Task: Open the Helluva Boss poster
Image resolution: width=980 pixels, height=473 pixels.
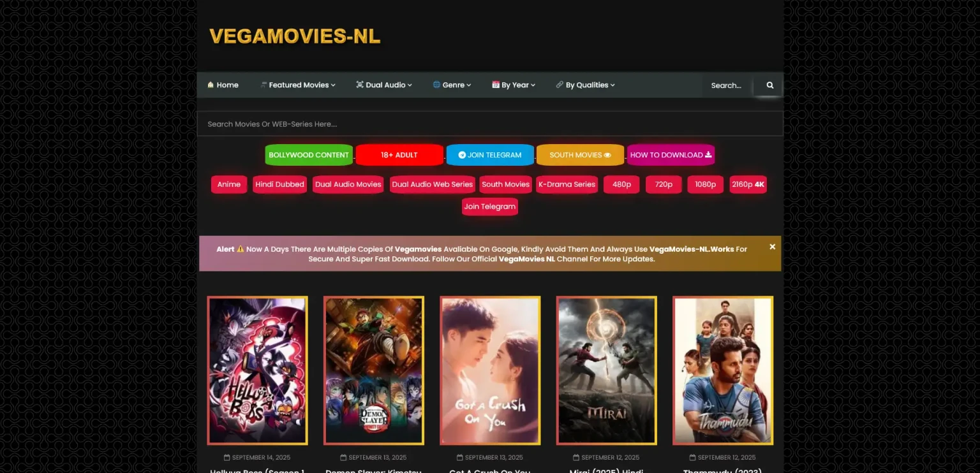Action: tap(257, 370)
